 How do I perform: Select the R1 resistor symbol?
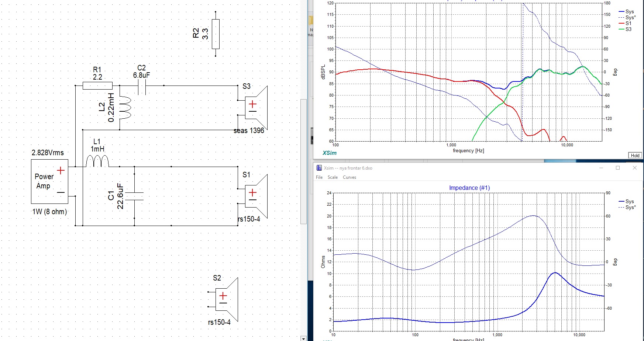[x=97, y=86]
